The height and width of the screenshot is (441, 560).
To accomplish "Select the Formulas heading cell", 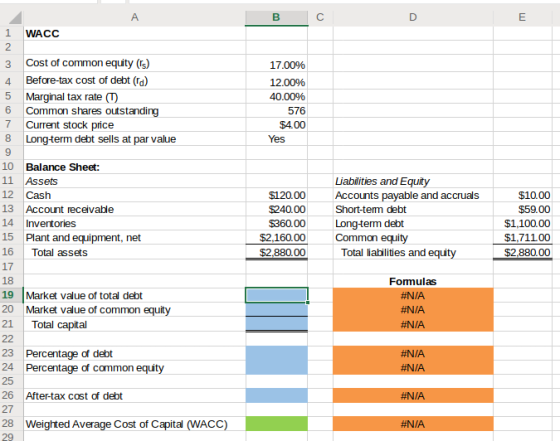I will click(413, 281).
